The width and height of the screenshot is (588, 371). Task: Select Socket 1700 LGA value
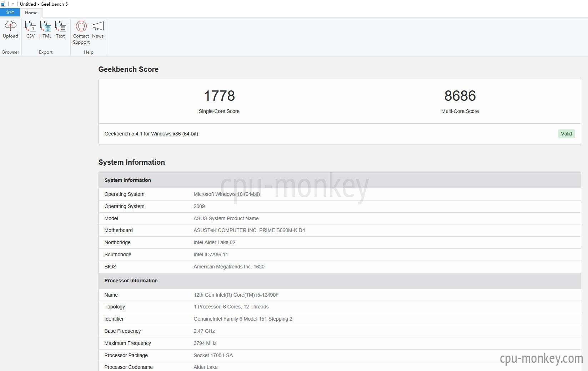213,355
